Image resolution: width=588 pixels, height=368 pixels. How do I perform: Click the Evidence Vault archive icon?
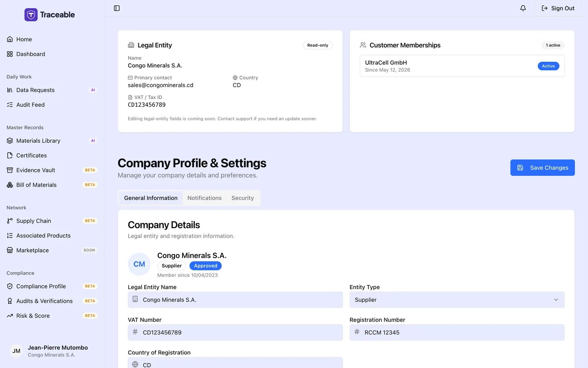[x=10, y=170]
